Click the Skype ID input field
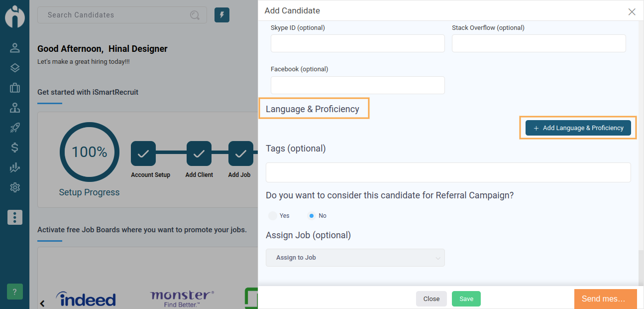644x309 pixels. (358, 43)
